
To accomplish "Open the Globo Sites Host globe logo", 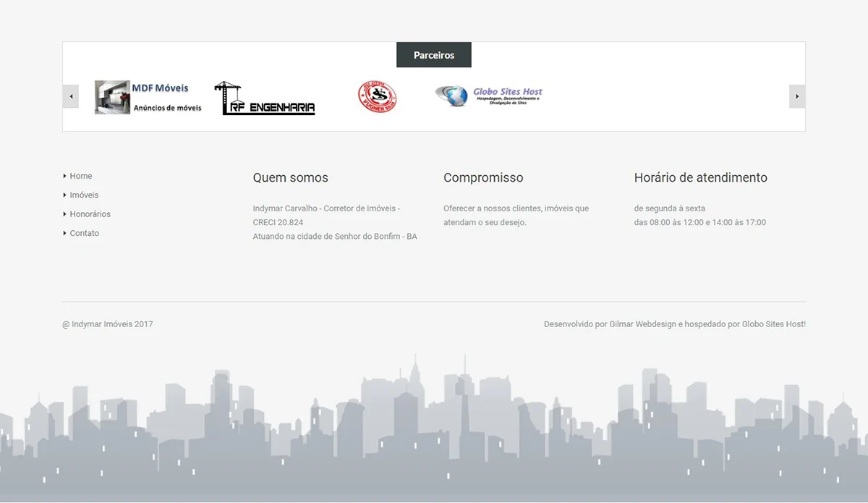I will pos(489,96).
